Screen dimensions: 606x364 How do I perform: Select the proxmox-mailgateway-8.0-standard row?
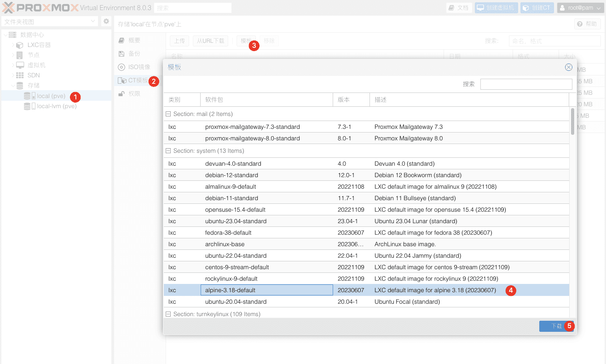point(366,139)
